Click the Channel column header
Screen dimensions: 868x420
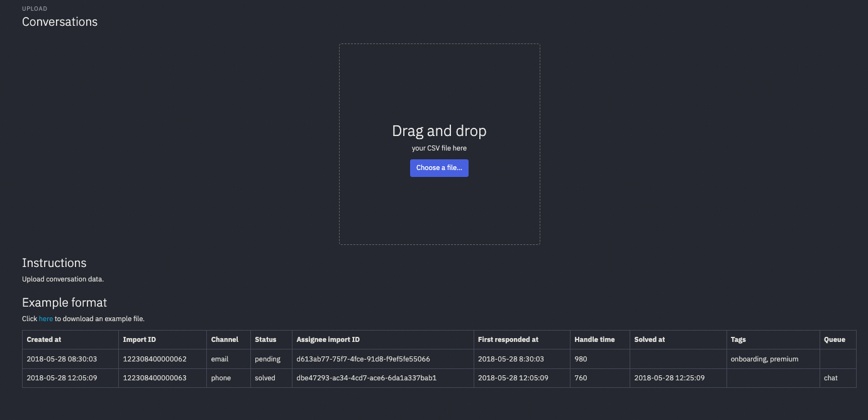229,340
